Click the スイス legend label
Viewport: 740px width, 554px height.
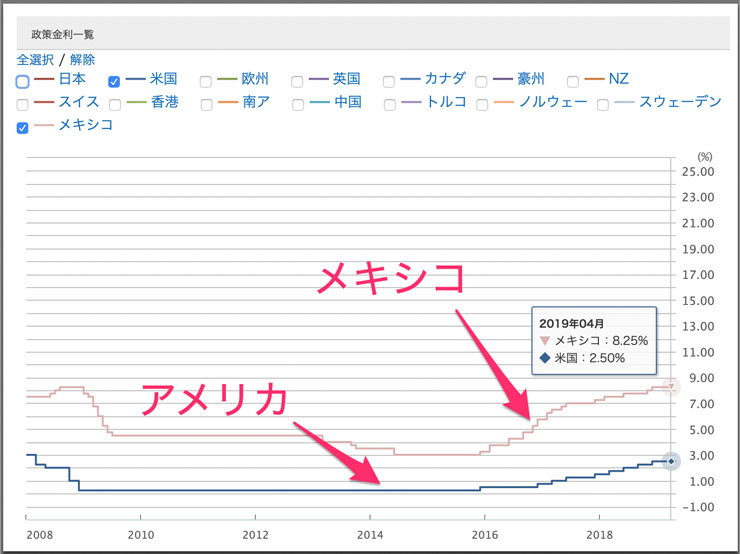79,102
